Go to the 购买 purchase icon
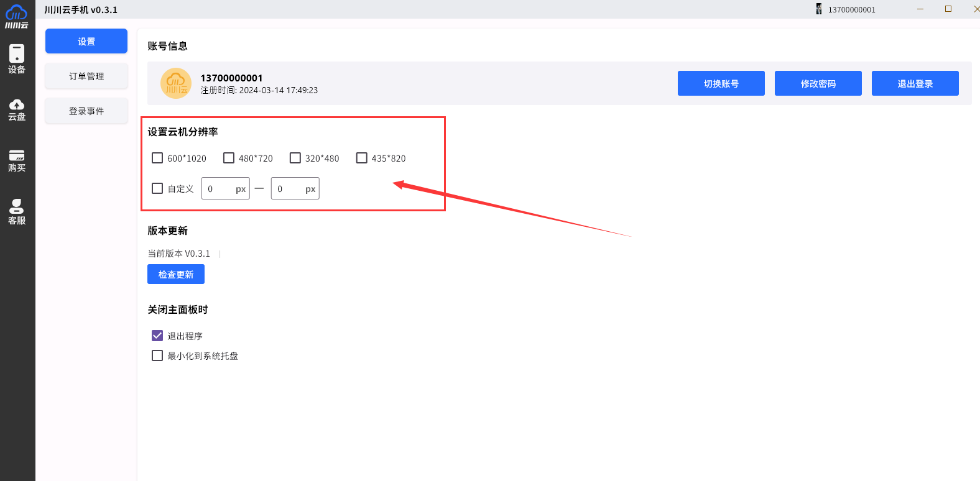980x481 pixels. pyautogui.click(x=17, y=160)
